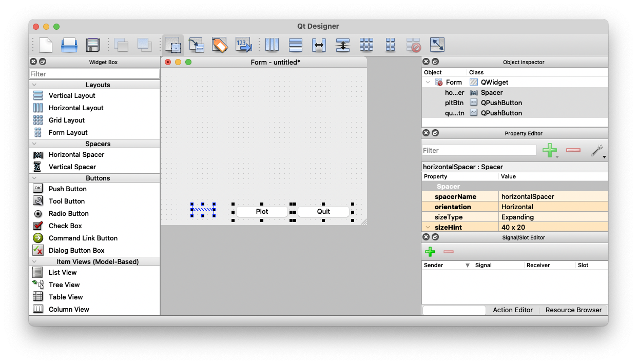Click the Bring to Front toolbar icon
637x364 pixels.
144,45
